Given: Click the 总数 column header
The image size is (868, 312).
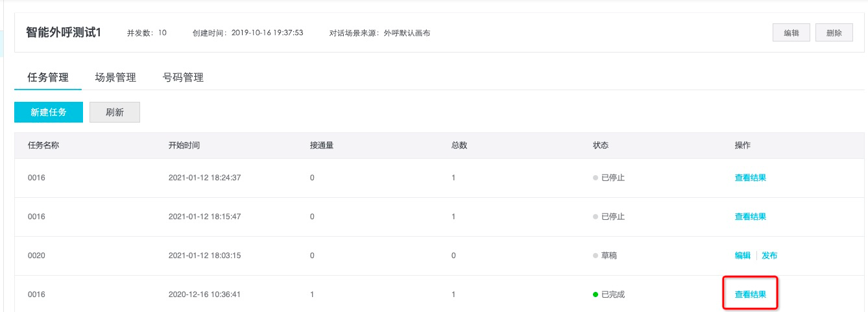Looking at the screenshot, I should pyautogui.click(x=459, y=145).
